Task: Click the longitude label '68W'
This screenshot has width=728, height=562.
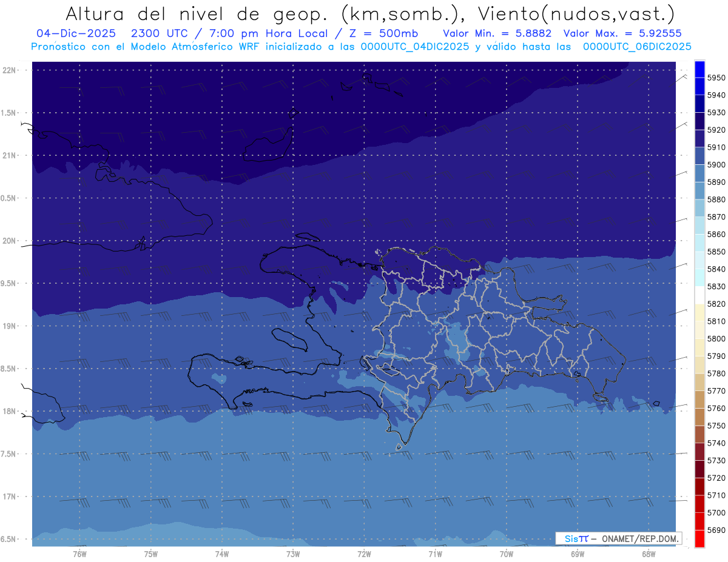Action: [648, 554]
